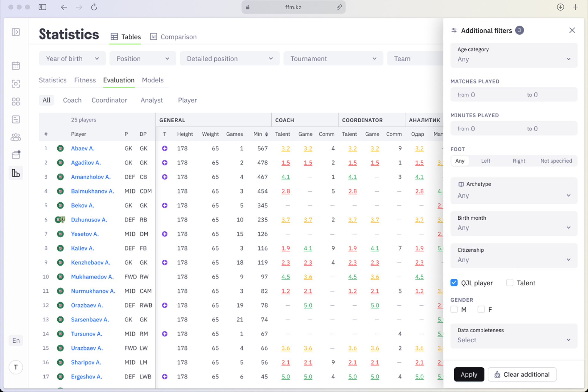Click the browser reload icon

94,7
